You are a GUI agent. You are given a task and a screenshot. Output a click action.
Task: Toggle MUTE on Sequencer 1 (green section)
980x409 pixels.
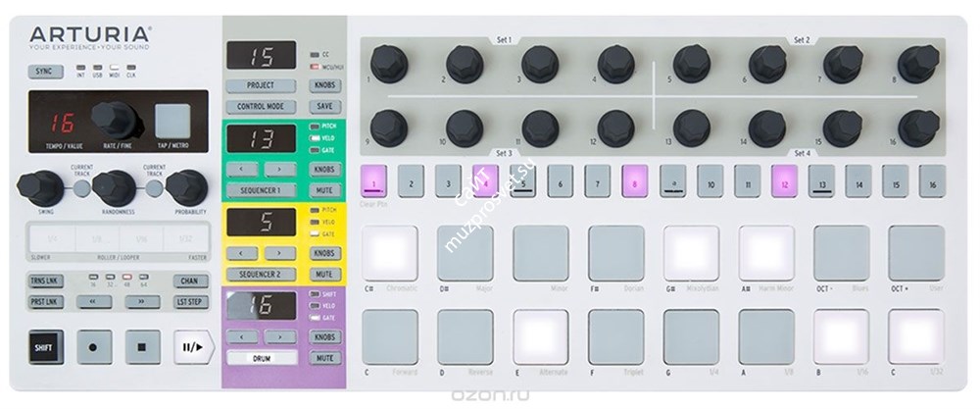coord(325,190)
